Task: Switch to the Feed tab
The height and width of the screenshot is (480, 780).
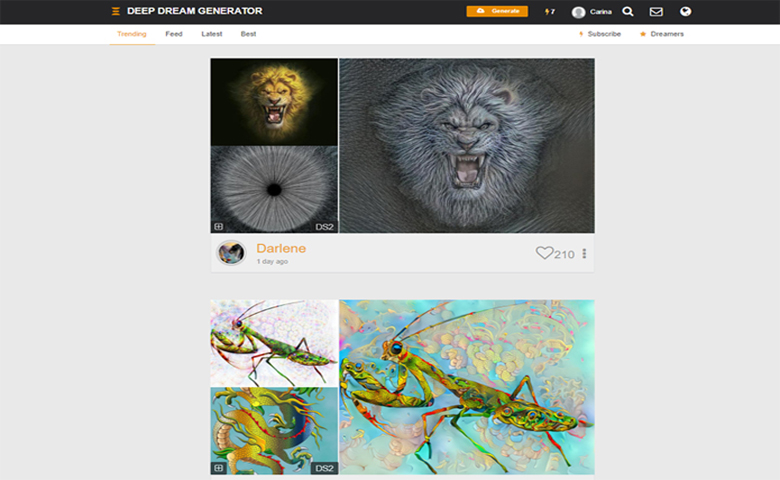Action: coord(174,34)
